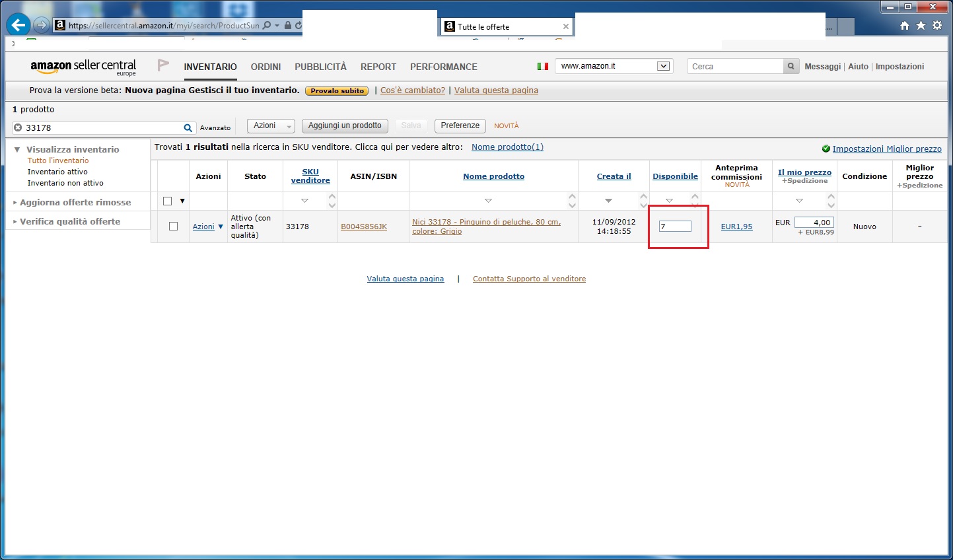Click the green check icon near Miglior prezzo
This screenshot has width=953, height=560.
coord(826,149)
